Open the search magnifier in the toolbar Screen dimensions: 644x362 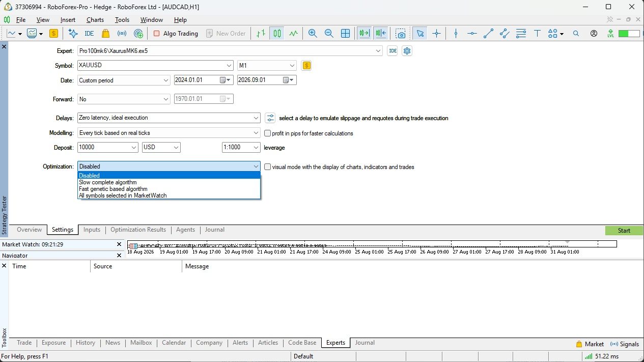click(x=576, y=34)
